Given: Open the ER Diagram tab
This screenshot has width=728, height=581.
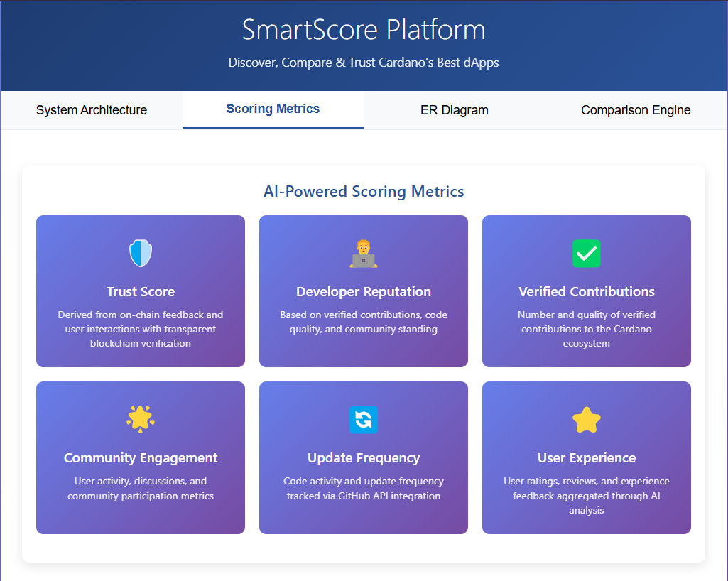Looking at the screenshot, I should point(455,110).
